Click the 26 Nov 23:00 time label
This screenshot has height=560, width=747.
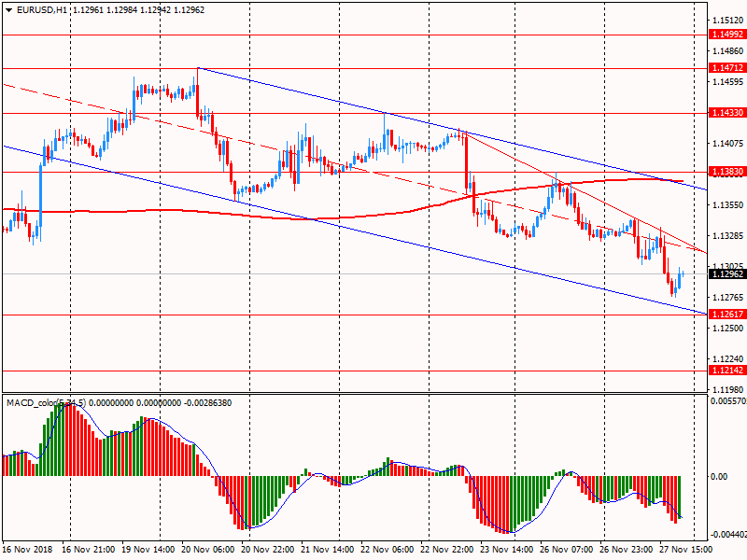click(627, 550)
